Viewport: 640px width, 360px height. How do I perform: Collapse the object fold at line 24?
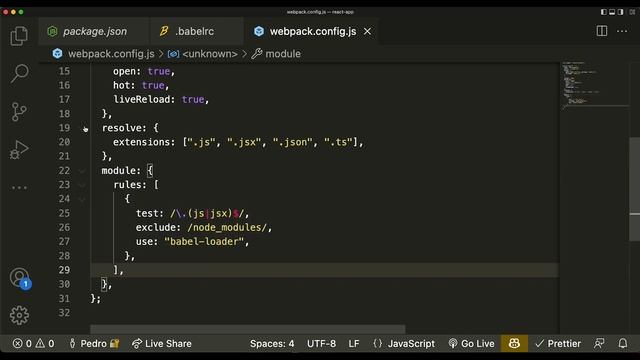pyautogui.click(x=82, y=199)
